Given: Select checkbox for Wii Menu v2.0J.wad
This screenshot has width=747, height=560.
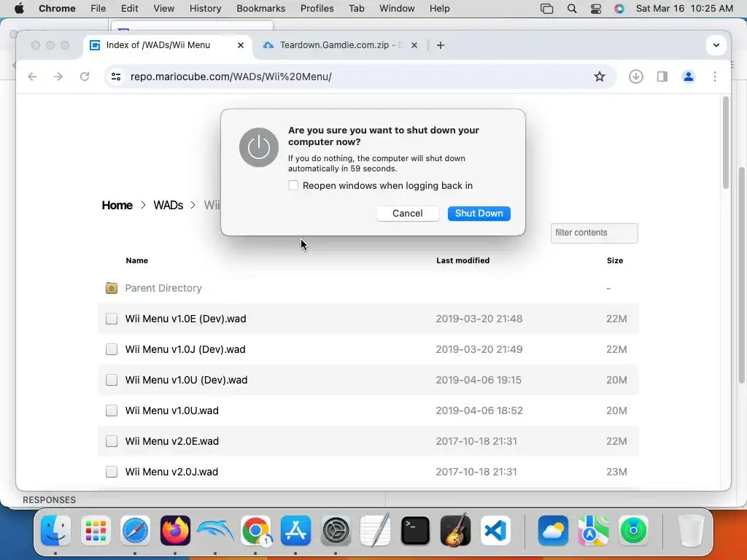Looking at the screenshot, I should (112, 472).
